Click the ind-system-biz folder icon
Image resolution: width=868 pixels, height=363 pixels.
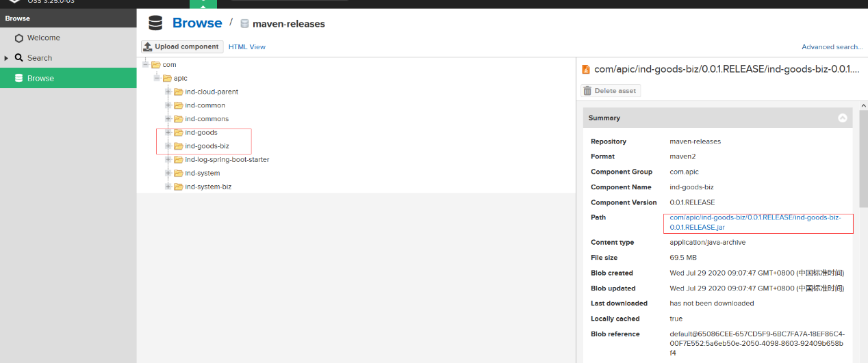(x=179, y=187)
